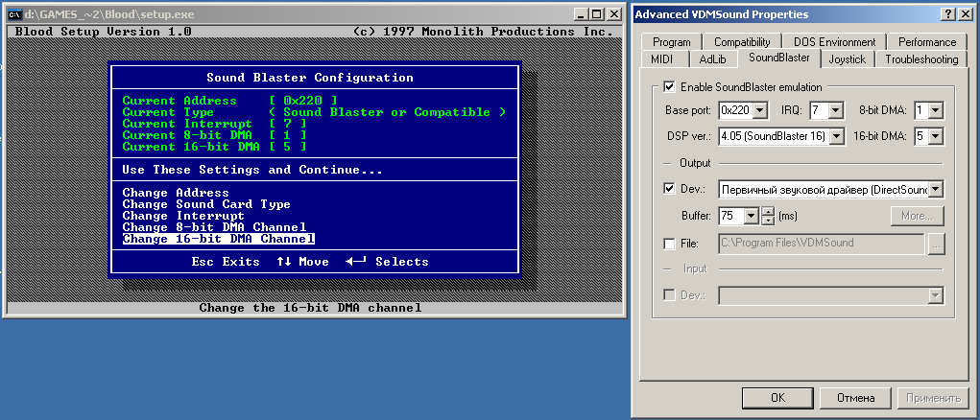Select Change Sound Card Type option
980x420 pixels.
click(x=206, y=204)
